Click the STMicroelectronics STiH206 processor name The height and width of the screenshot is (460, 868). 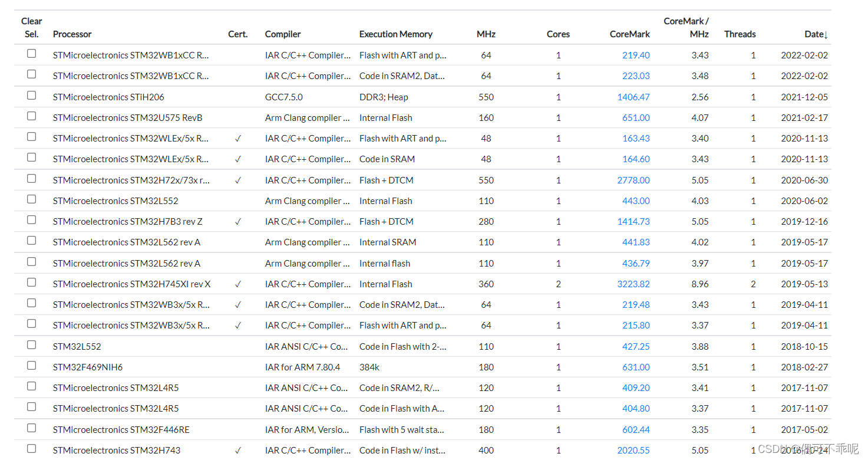(x=108, y=97)
